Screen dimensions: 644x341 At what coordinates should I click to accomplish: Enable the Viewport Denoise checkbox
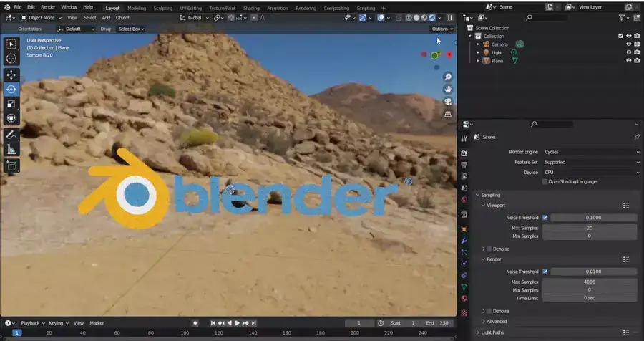tap(489, 249)
